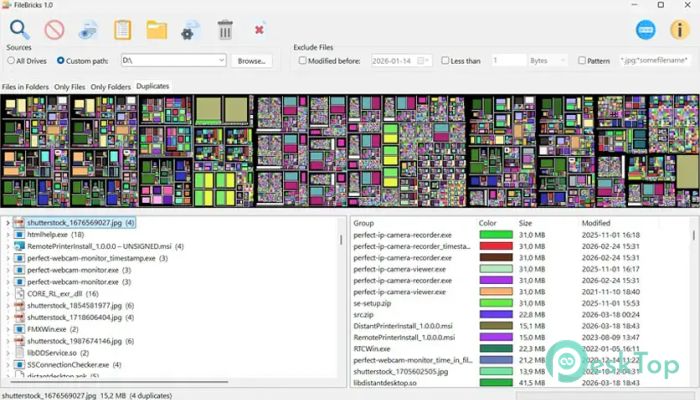The width and height of the screenshot is (700, 400).
Task: Click the red stop/cancel icon
Action: click(54, 30)
